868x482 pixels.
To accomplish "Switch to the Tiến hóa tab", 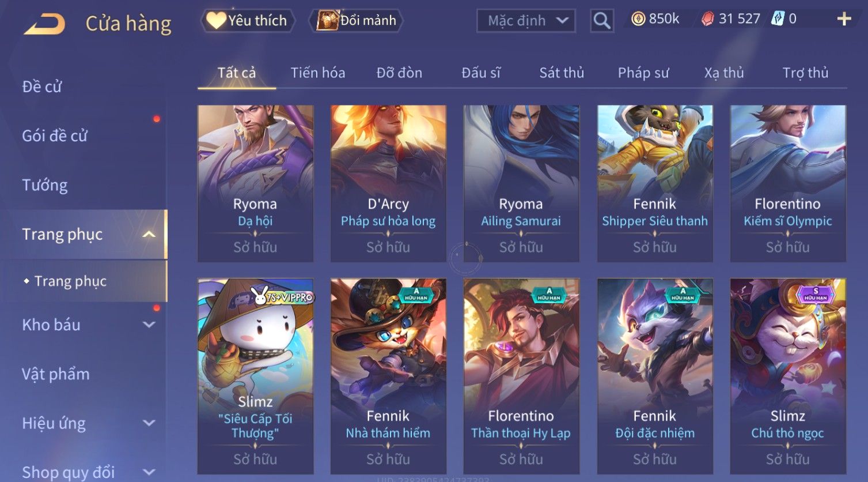I will click(318, 73).
